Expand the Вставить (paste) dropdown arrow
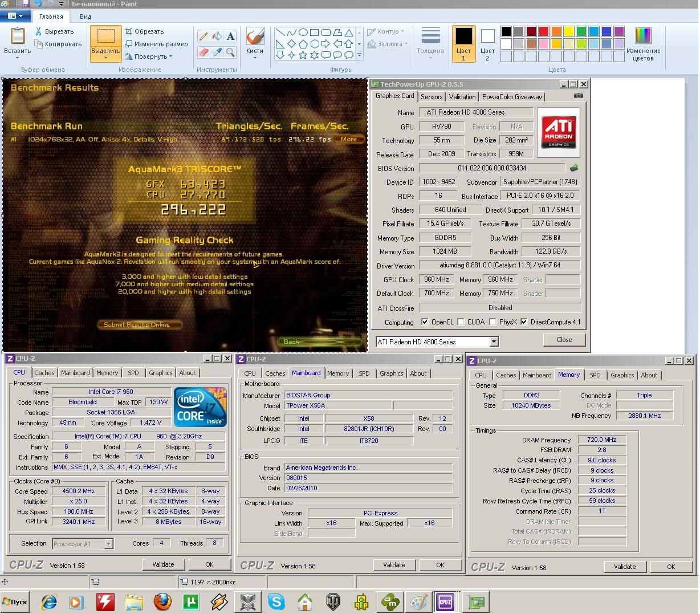700x614 pixels. [17, 58]
